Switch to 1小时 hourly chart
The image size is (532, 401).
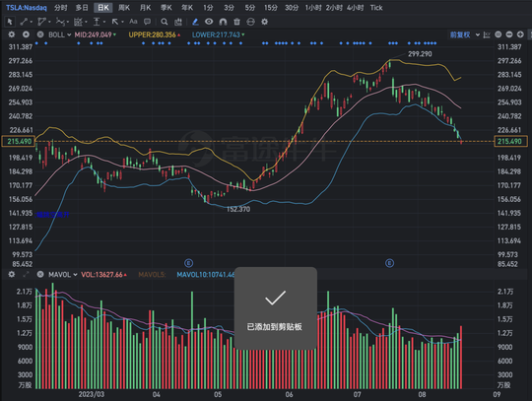coord(313,8)
